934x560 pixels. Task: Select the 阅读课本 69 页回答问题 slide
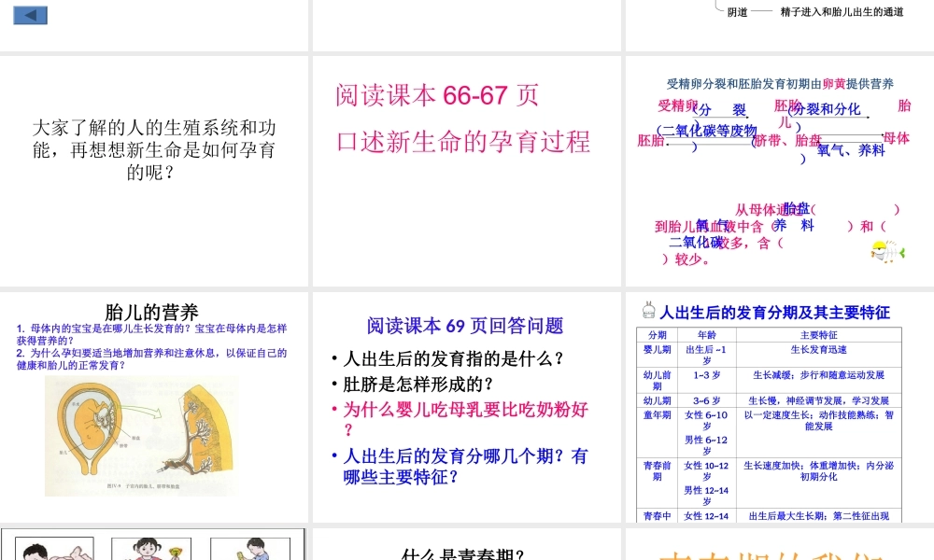point(466,407)
